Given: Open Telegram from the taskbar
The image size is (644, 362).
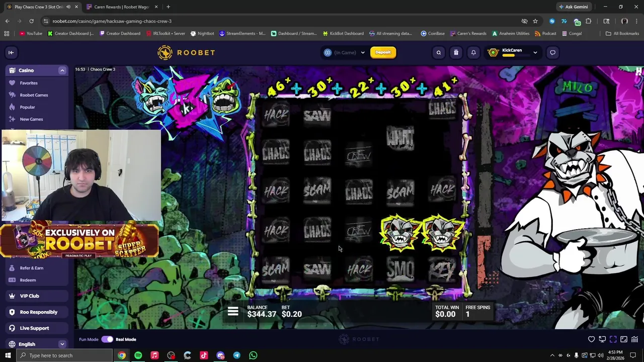Looking at the screenshot, I should tap(236, 355).
